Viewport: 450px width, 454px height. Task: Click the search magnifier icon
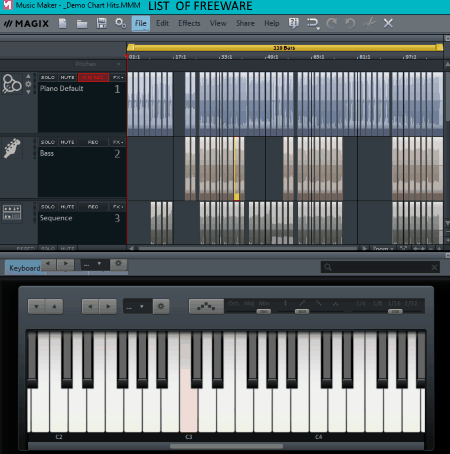tap(328, 267)
